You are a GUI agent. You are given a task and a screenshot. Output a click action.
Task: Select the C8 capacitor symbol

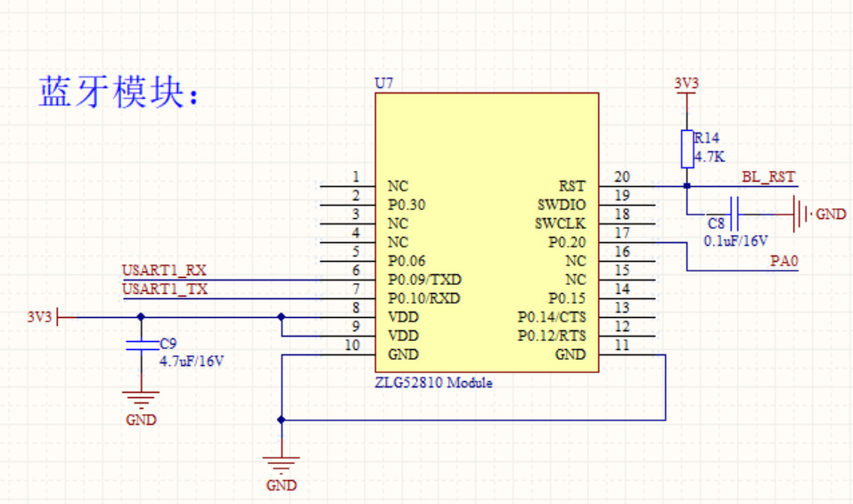point(734,215)
